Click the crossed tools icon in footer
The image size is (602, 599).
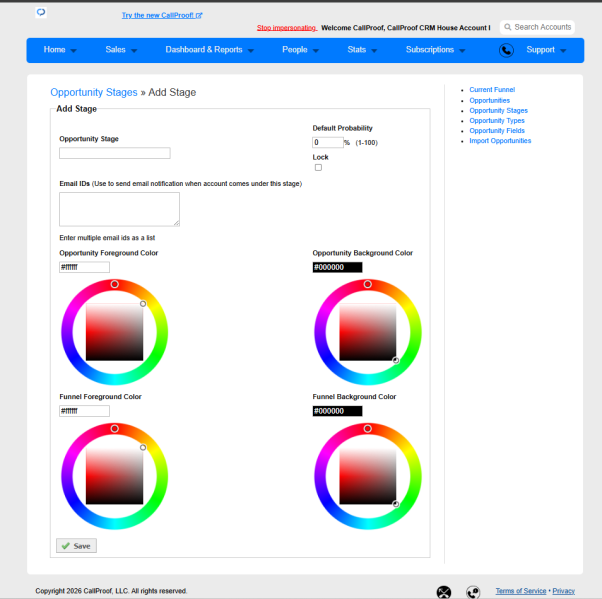tap(444, 592)
